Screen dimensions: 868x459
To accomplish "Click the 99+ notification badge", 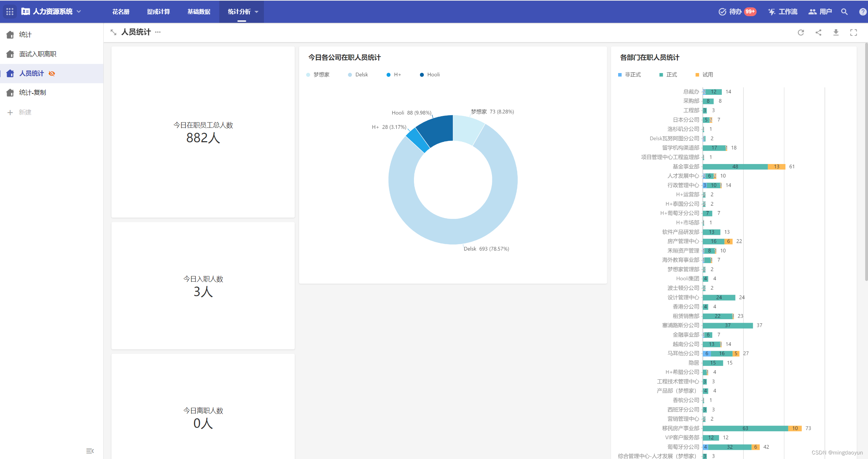I will [x=750, y=12].
